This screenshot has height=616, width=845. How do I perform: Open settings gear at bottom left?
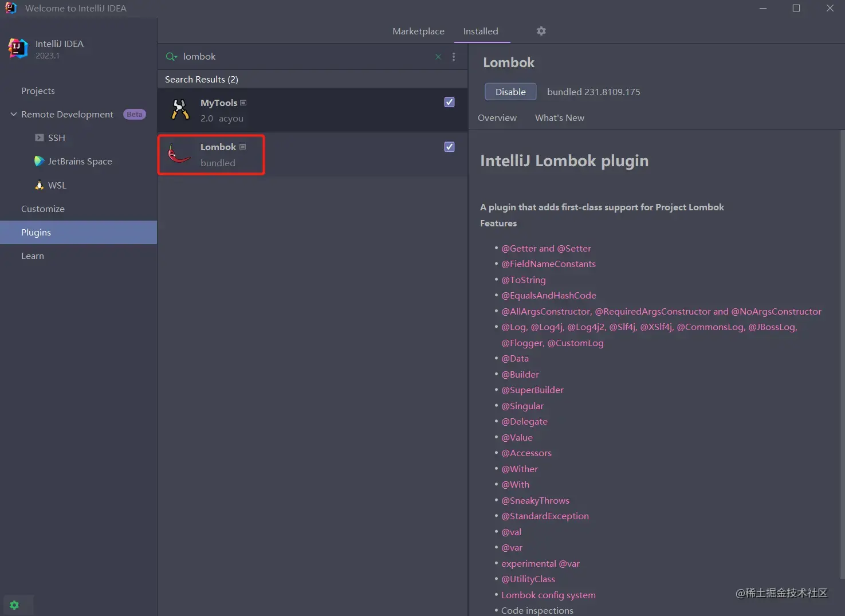tap(15, 605)
